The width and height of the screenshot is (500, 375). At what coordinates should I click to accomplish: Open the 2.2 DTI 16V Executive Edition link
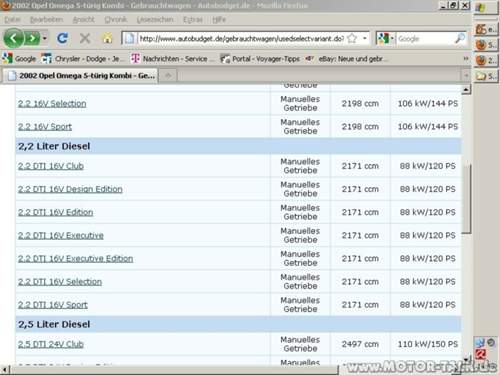click(x=75, y=258)
